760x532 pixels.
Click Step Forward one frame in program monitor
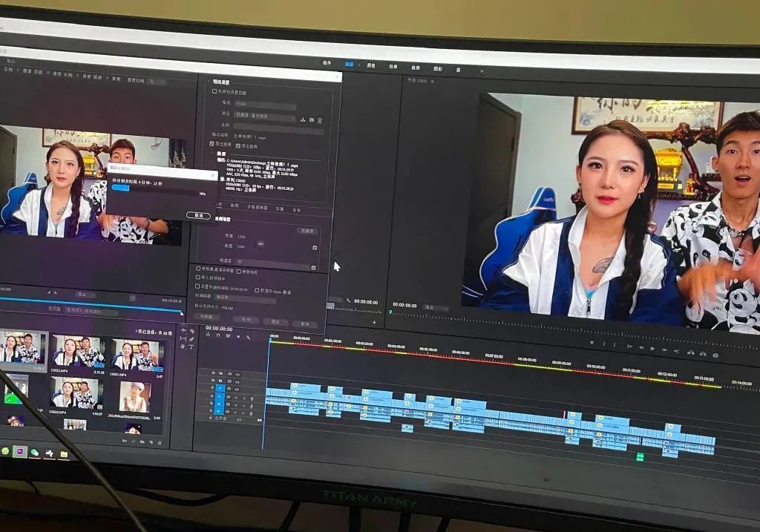[x=664, y=349]
